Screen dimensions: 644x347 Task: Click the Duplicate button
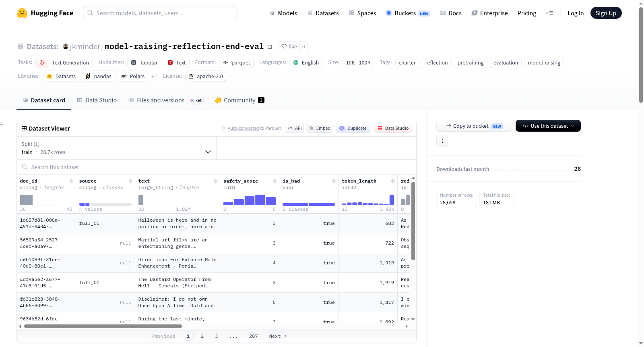(353, 128)
